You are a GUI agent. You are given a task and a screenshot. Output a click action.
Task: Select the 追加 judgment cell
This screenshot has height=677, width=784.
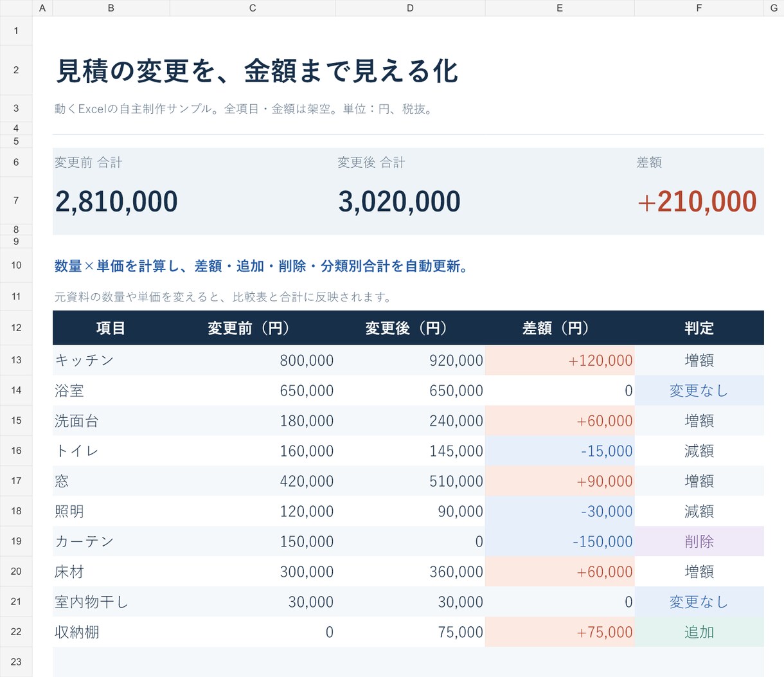[699, 632]
